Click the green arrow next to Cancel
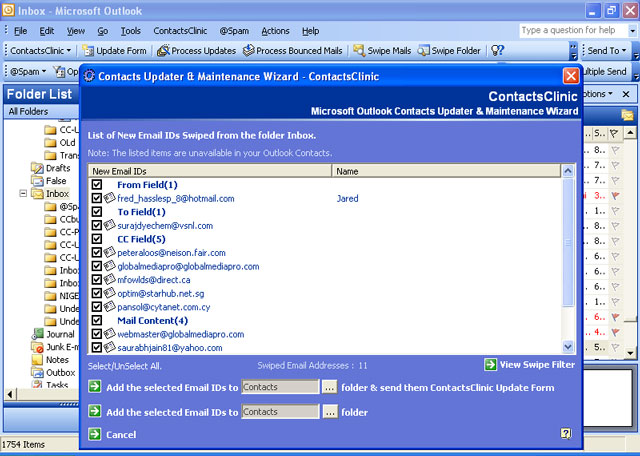Screen dimensions: 640x456 (95, 434)
